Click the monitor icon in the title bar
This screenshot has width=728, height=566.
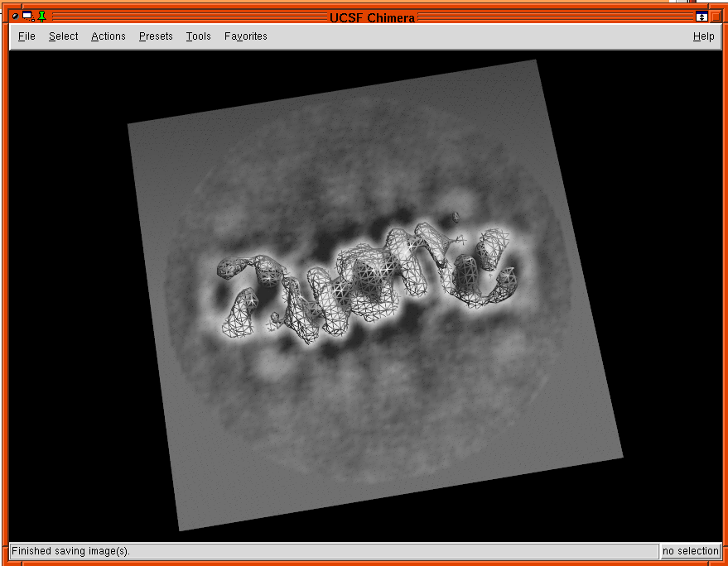[28, 17]
